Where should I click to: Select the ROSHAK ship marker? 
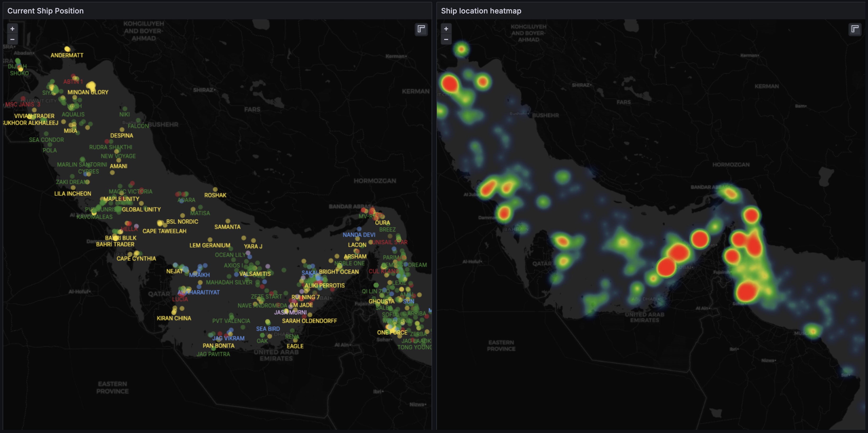[215, 189]
